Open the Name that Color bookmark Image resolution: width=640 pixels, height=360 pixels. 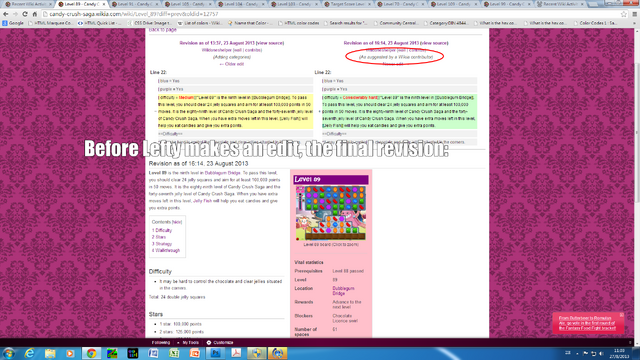pos(250,23)
